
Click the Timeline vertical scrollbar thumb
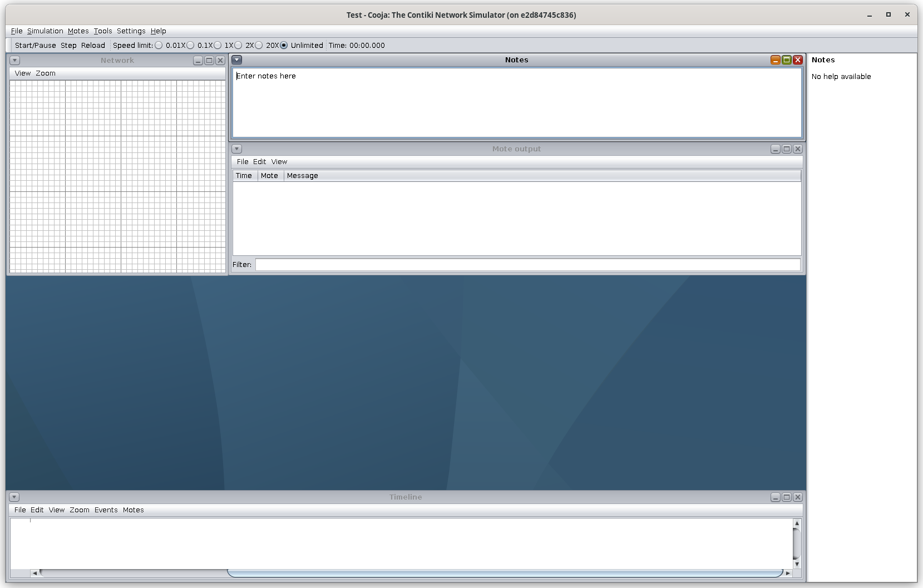(797, 543)
